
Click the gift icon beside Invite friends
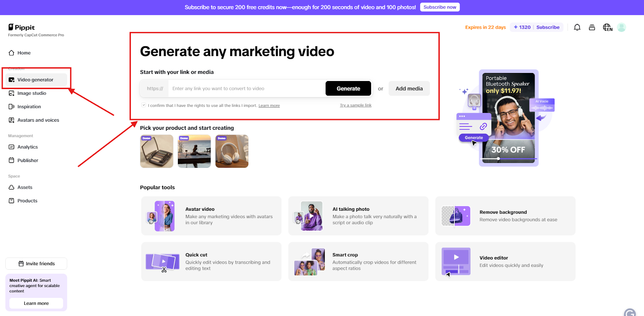pyautogui.click(x=21, y=264)
